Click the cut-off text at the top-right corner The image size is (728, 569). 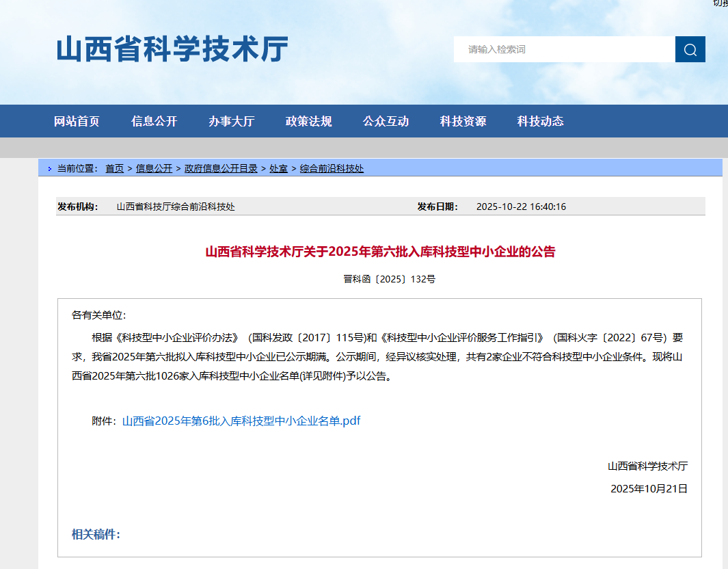point(720,3)
